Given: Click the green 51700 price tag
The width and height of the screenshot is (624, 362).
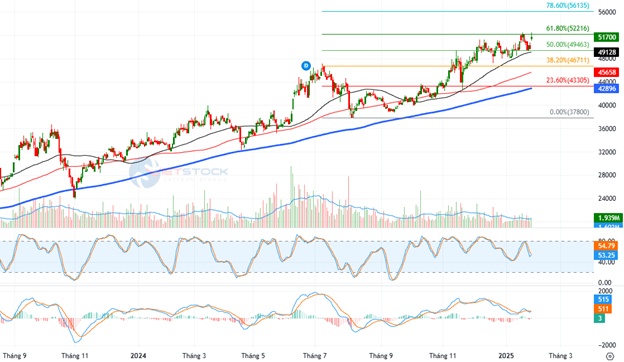Looking at the screenshot, I should (606, 37).
